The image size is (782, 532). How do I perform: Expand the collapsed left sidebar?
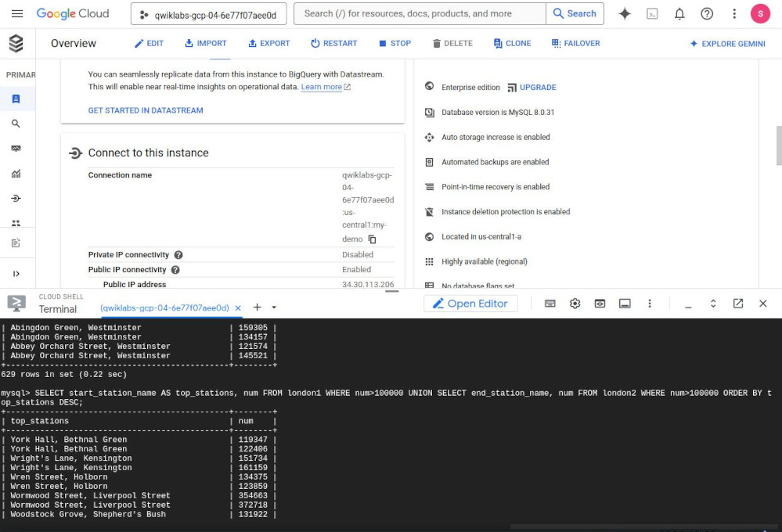[x=16, y=274]
